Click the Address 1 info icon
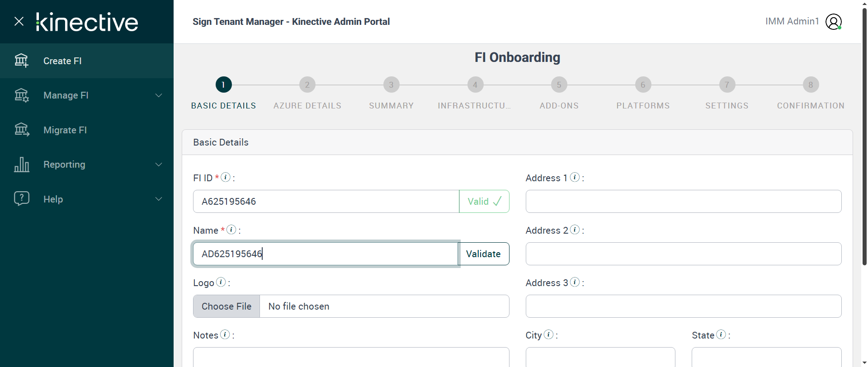The width and height of the screenshot is (868, 367). coord(575,177)
